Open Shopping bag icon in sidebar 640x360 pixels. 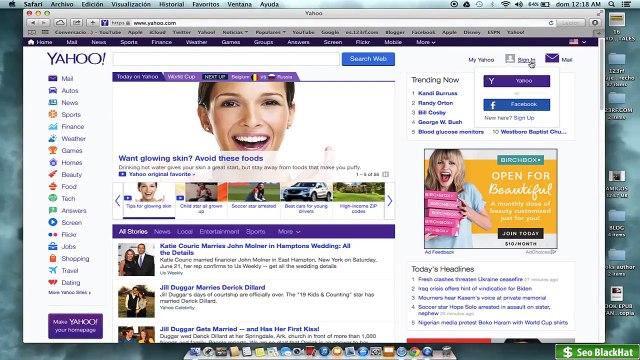(53, 258)
